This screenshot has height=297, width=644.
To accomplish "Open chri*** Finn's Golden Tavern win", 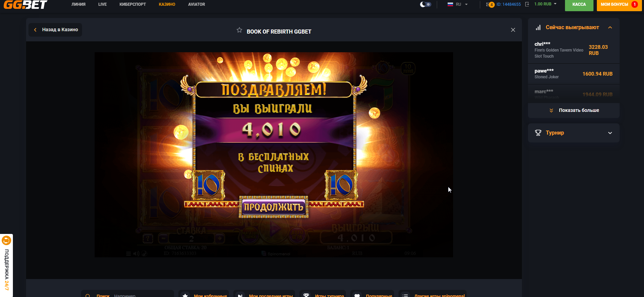I will pyautogui.click(x=574, y=50).
